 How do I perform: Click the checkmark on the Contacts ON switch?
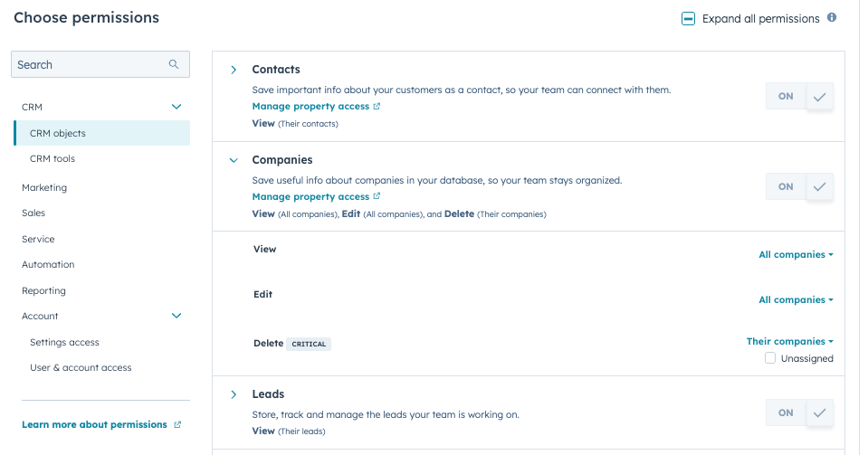click(819, 97)
